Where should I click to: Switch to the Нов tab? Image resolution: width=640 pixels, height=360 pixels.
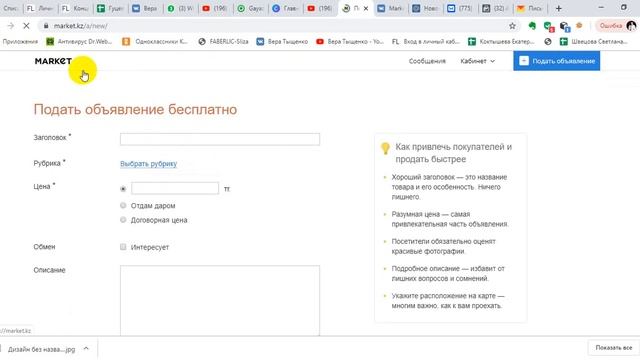point(425,8)
